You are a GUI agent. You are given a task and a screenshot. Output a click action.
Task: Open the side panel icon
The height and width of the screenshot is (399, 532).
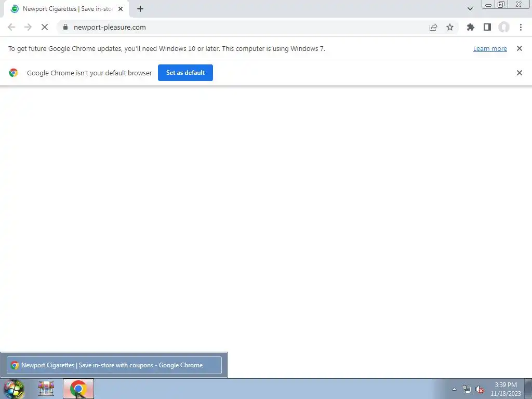[x=487, y=27]
